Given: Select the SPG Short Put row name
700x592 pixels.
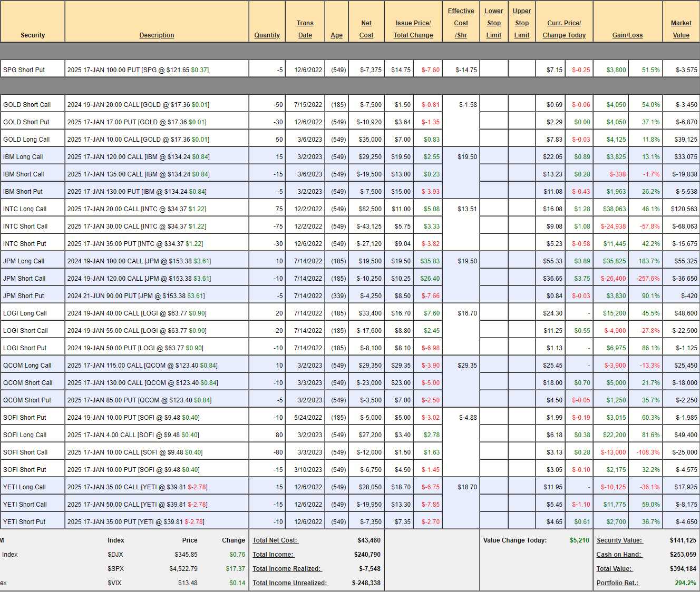Looking at the screenshot, I should point(24,70).
